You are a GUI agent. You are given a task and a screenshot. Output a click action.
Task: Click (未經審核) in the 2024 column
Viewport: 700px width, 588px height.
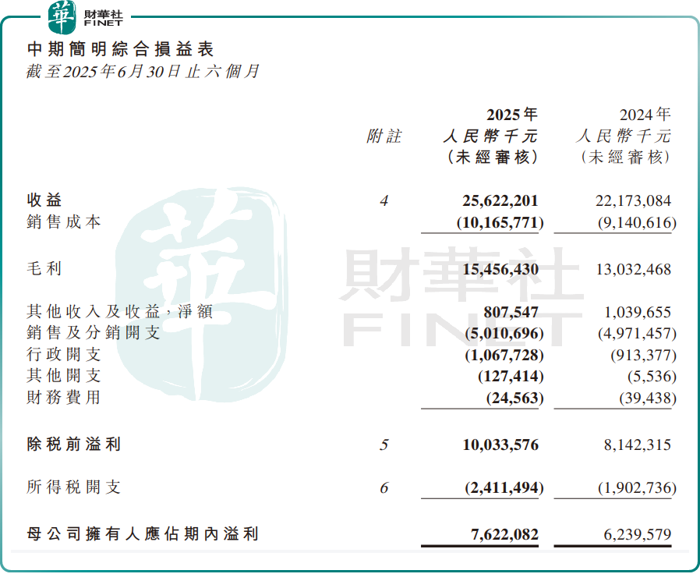pyautogui.click(x=625, y=158)
